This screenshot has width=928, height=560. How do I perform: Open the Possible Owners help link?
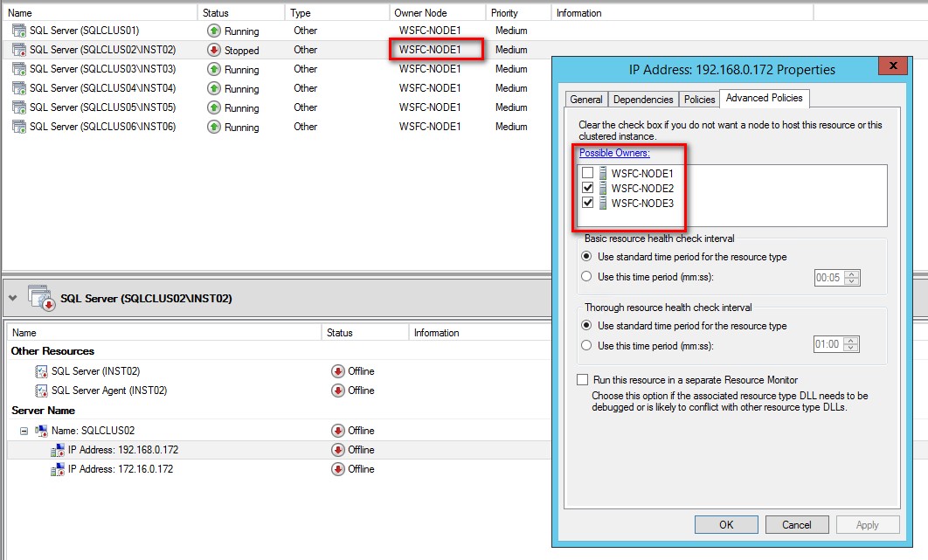click(x=614, y=153)
